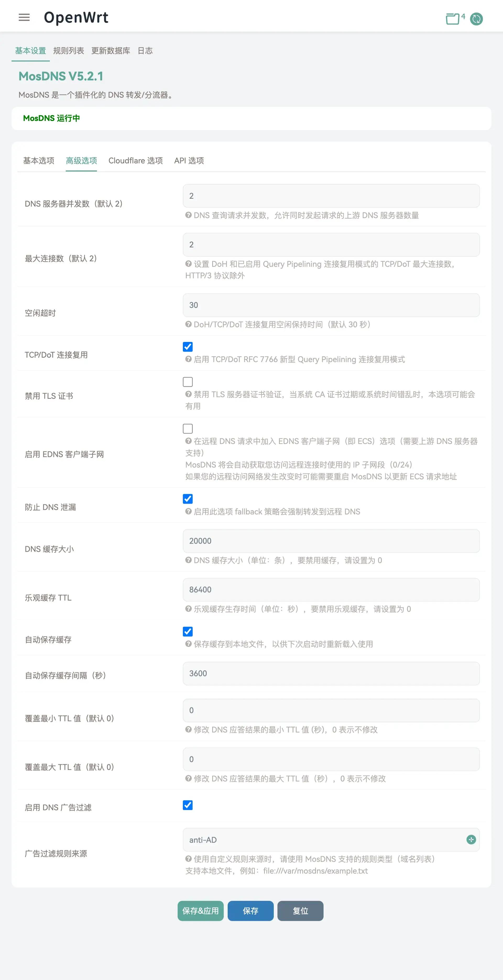Enable 禁用 TLS 证书 checkbox
The width and height of the screenshot is (503, 980).
click(188, 381)
